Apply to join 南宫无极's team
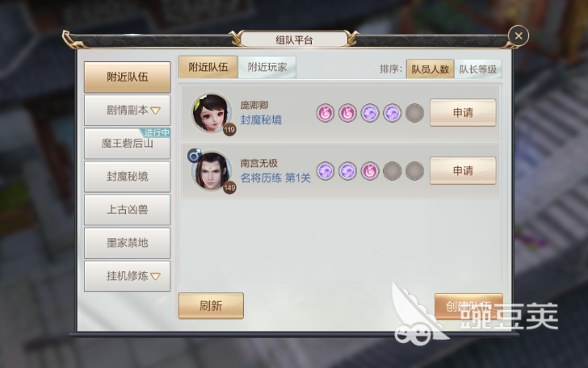This screenshot has width=588, height=368. (463, 171)
